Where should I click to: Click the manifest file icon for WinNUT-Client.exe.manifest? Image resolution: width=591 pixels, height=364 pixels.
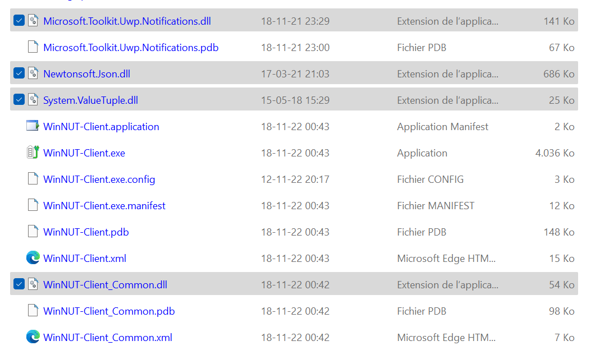point(33,205)
